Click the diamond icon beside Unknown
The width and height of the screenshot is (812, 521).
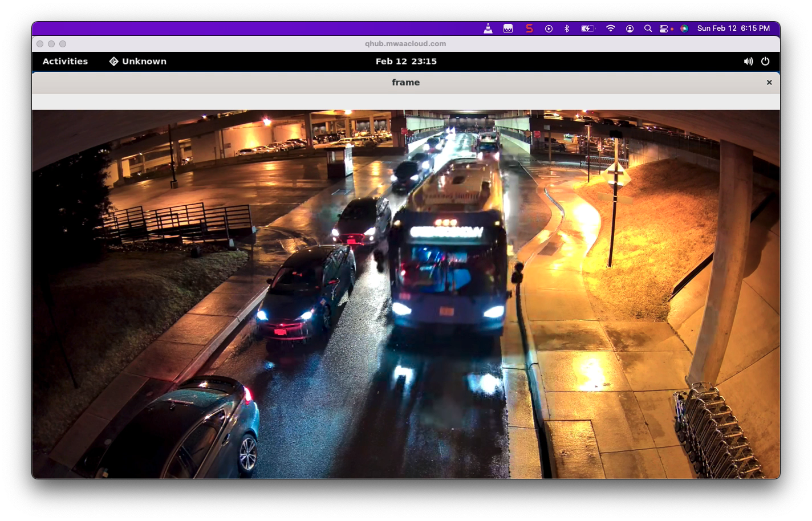[x=113, y=62]
